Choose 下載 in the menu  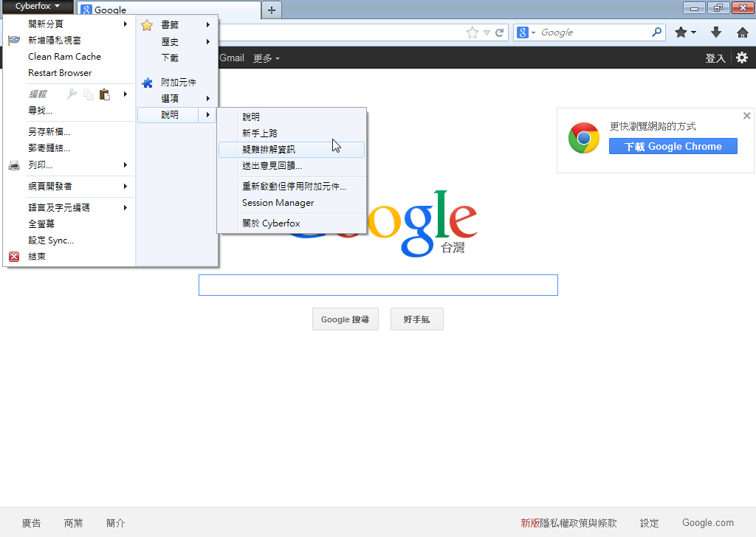pyautogui.click(x=177, y=58)
